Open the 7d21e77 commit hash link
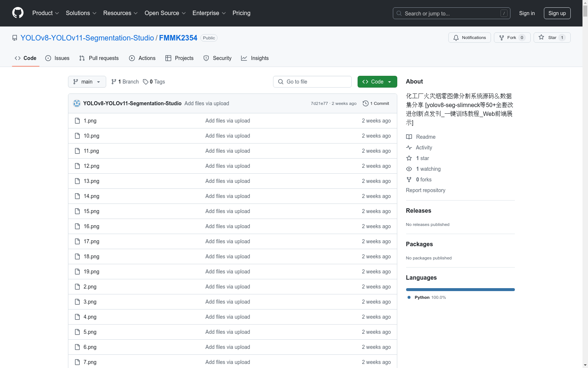Screen dimensions: 588x368 click(x=319, y=103)
